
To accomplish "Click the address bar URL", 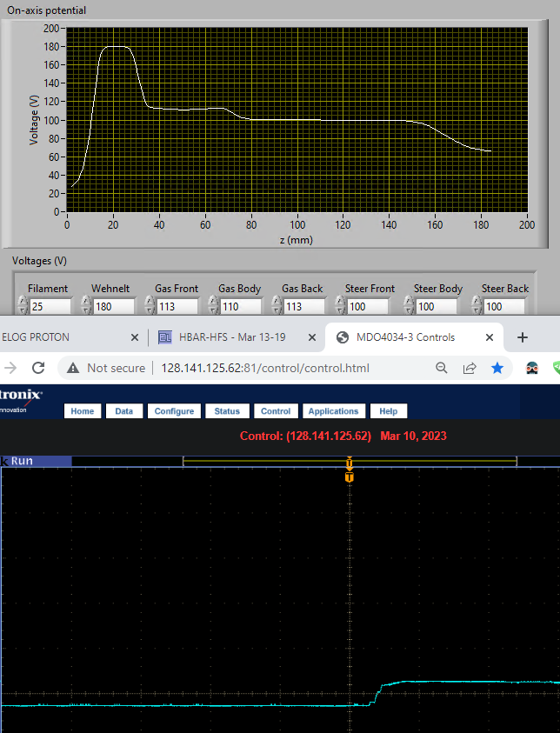I will (265, 368).
